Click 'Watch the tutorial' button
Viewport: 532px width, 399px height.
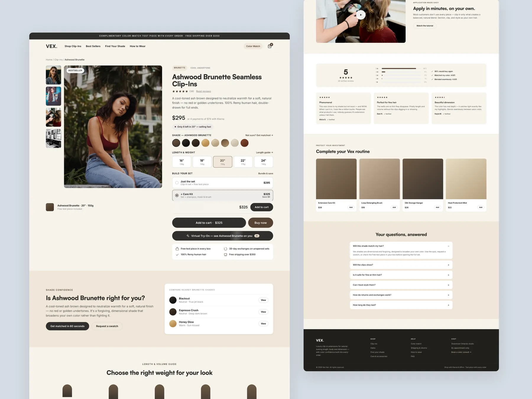click(x=425, y=26)
